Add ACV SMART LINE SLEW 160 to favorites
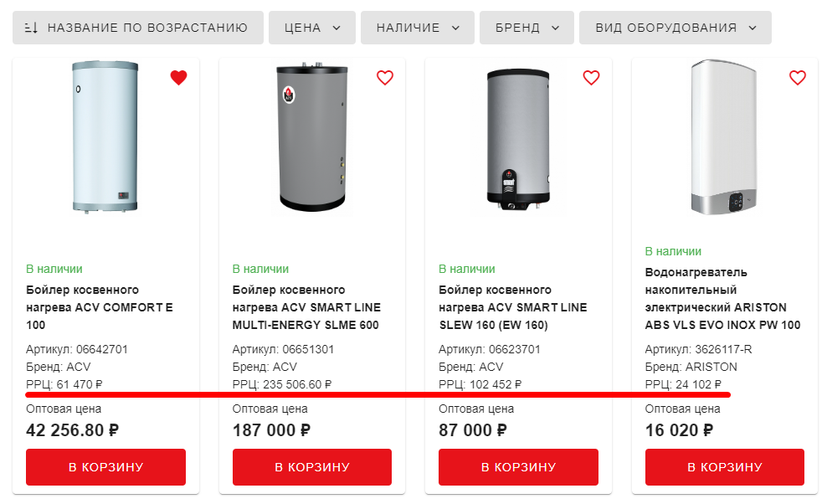Screen dimensions: 827x504 point(591,78)
